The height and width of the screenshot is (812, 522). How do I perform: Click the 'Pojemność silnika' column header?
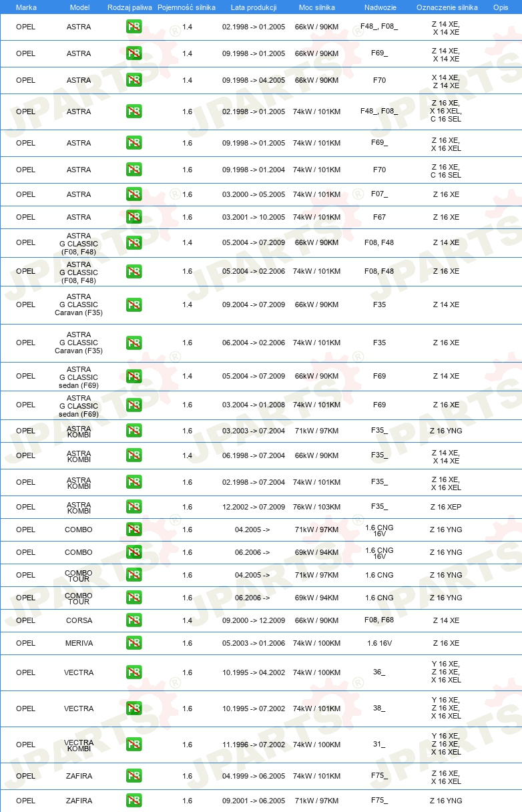coord(186,7)
